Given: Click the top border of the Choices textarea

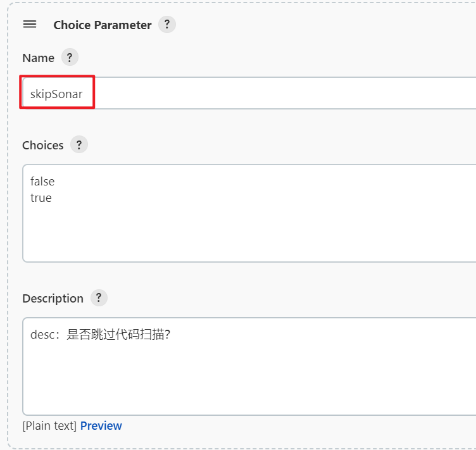Looking at the screenshot, I should click(249, 165).
